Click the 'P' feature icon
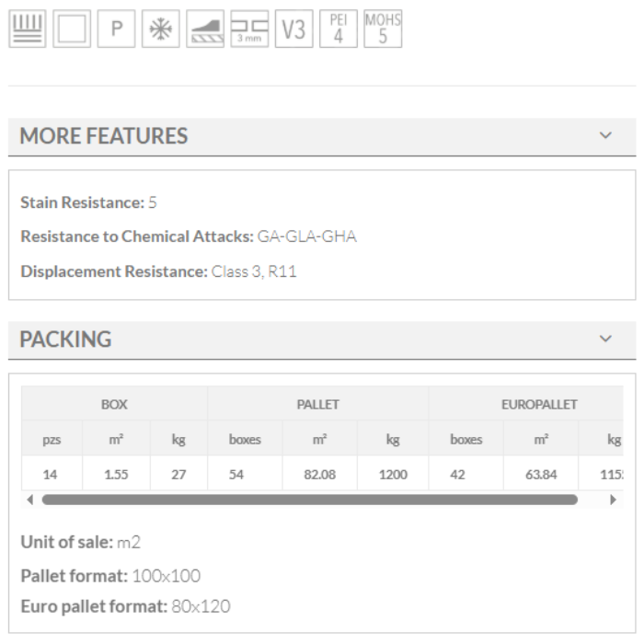 click(x=115, y=29)
